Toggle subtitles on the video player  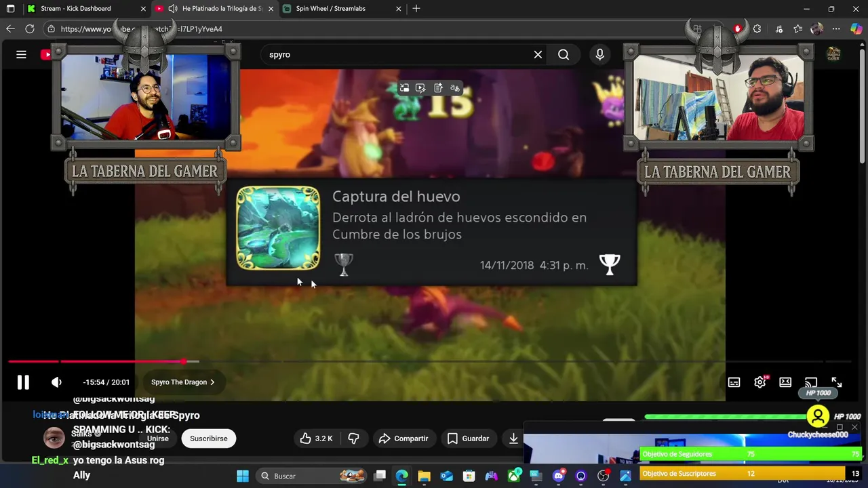[x=734, y=382]
